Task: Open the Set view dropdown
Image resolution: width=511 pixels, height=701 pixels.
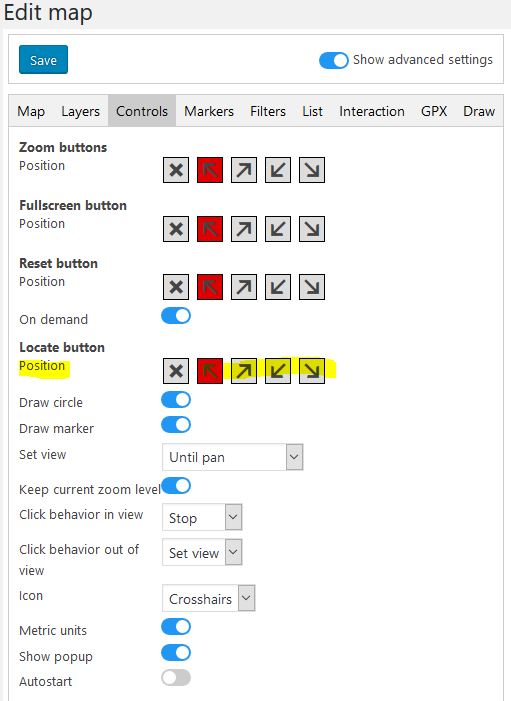Action: pyautogui.click(x=232, y=457)
